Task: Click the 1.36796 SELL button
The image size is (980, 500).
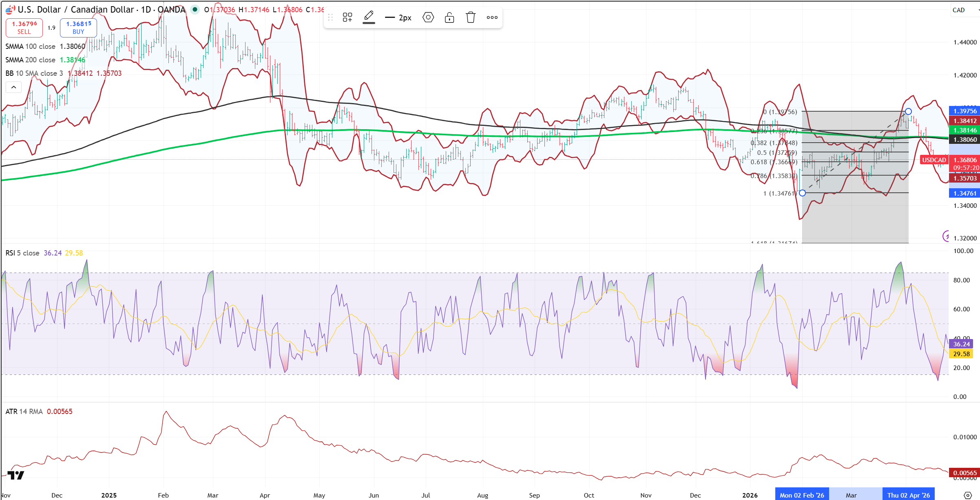Action: click(24, 27)
